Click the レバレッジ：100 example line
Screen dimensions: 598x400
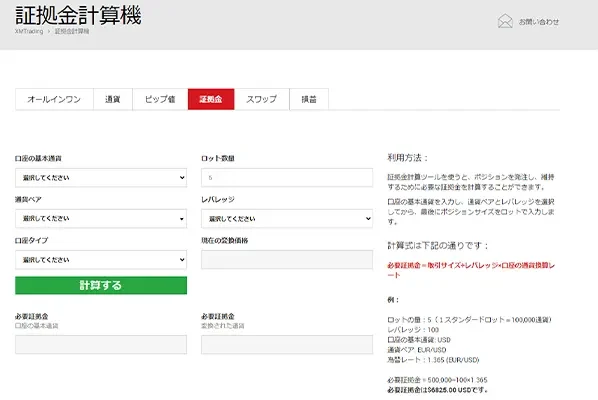413,330
